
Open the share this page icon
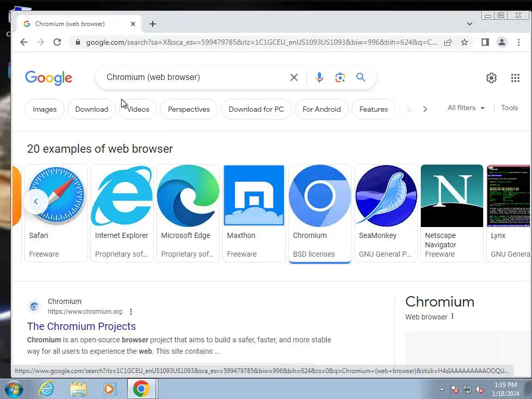coord(448,42)
